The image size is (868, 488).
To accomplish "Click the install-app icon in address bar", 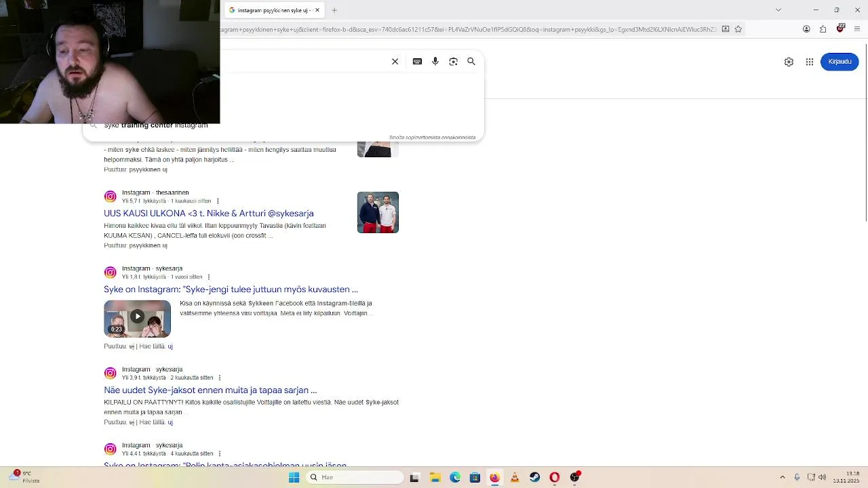I will [726, 29].
